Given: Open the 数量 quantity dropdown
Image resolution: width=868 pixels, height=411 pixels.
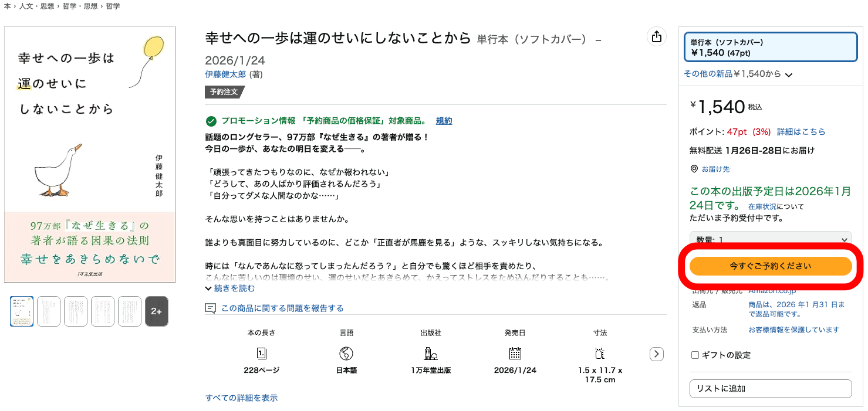Looking at the screenshot, I should (x=771, y=239).
